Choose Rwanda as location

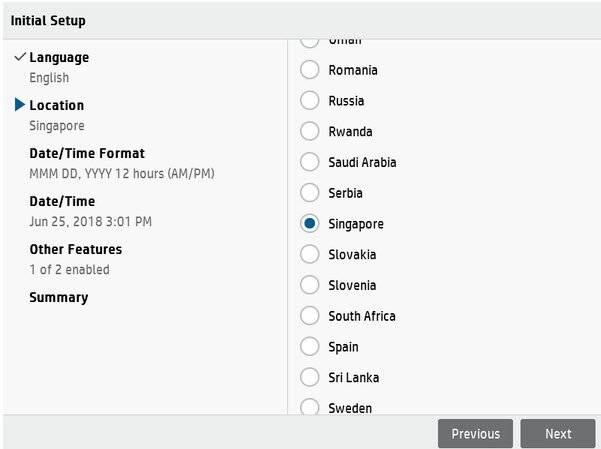[x=310, y=132]
